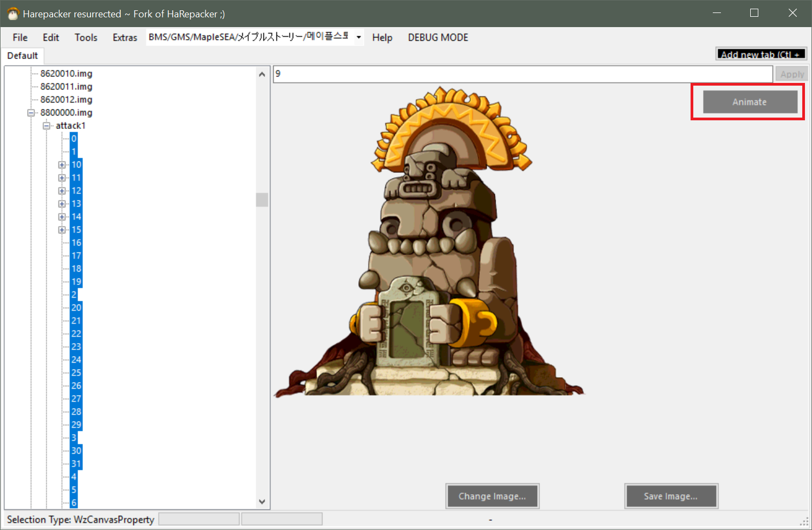The height and width of the screenshot is (530, 812).
Task: Switch to the Default tab
Action: pyautogui.click(x=22, y=56)
